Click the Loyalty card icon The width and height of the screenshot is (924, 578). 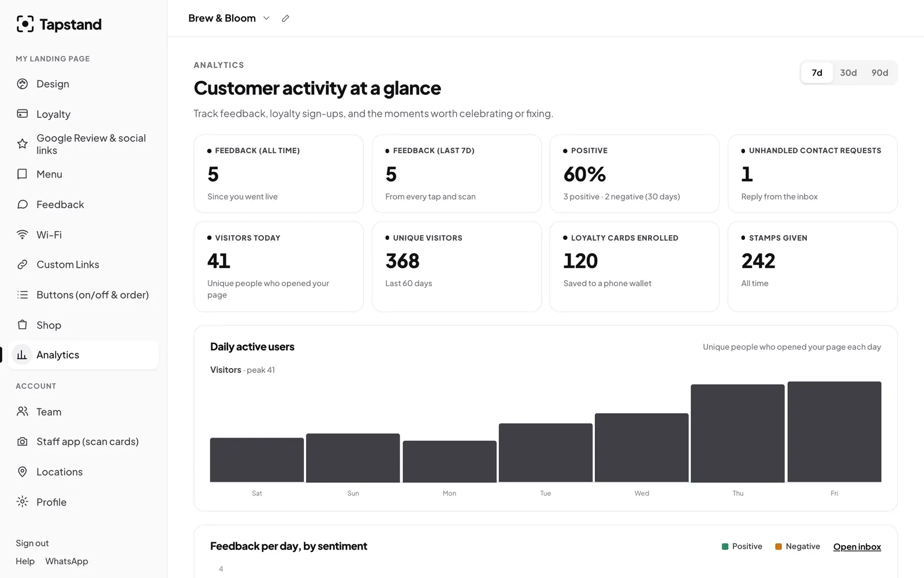point(23,114)
